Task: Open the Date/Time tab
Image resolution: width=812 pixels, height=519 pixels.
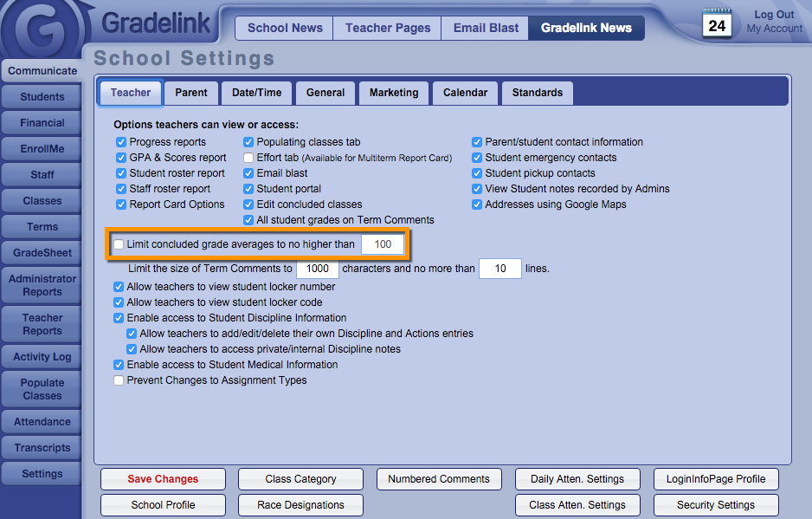Action: pos(257,93)
